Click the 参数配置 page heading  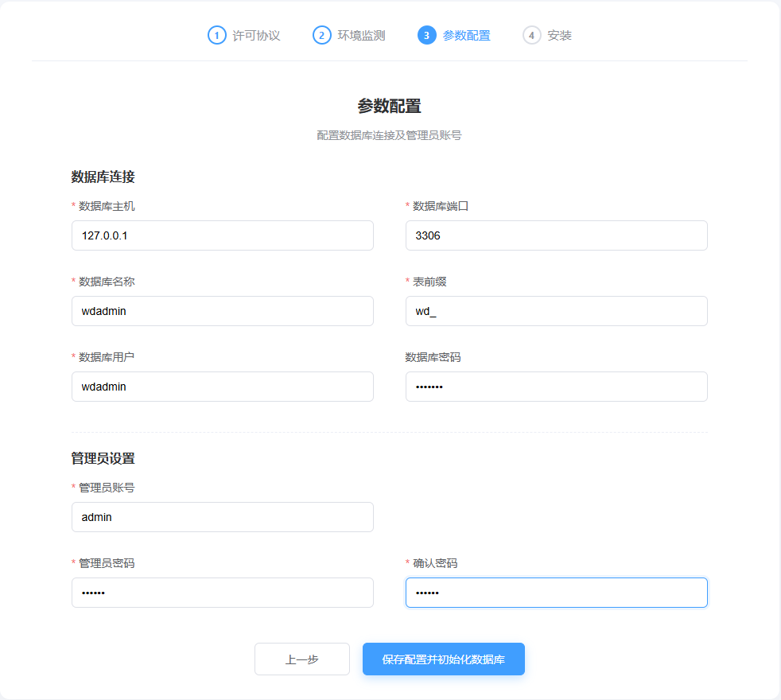click(389, 106)
